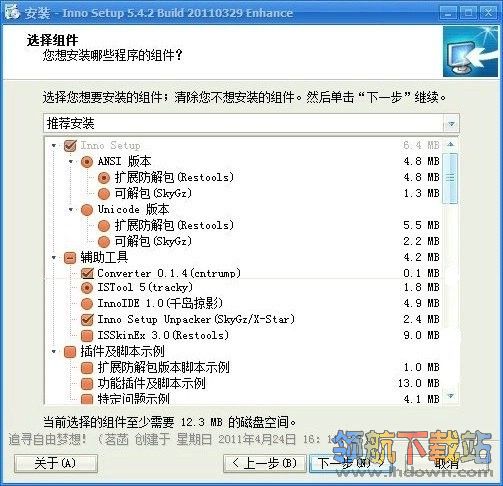Screen dimensions: 503x486
Task: Collapse the 辅助工具 tree node
Action: pos(54,258)
